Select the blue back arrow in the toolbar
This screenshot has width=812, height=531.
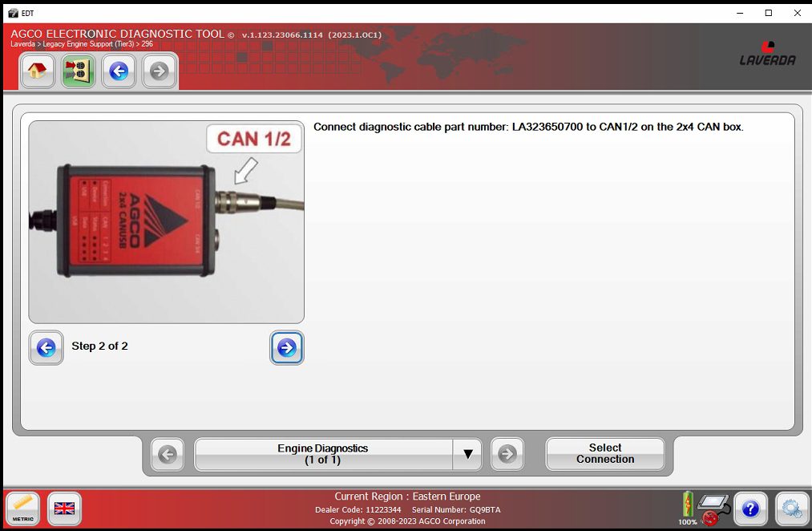(118, 71)
